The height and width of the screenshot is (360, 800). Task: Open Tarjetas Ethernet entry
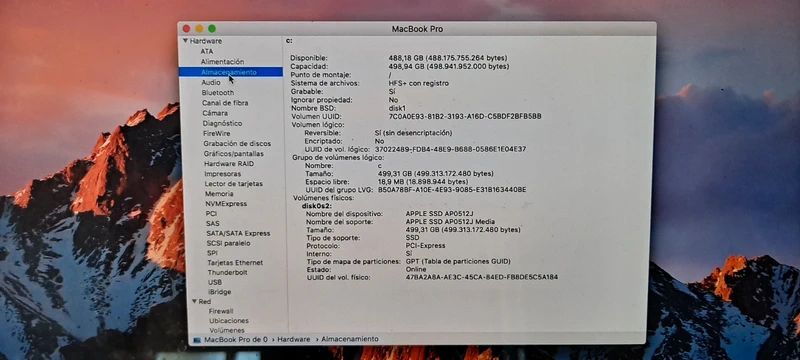pos(235,263)
